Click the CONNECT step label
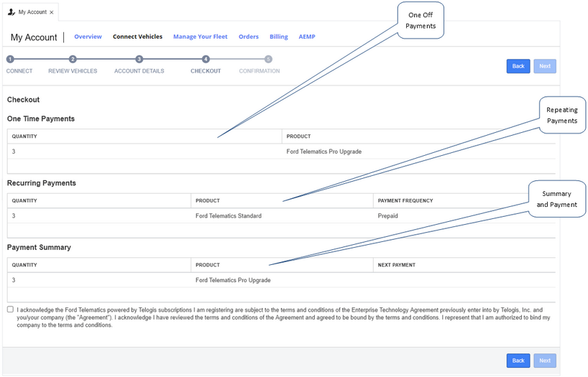Viewport: 588px width, 377px height. (x=19, y=71)
